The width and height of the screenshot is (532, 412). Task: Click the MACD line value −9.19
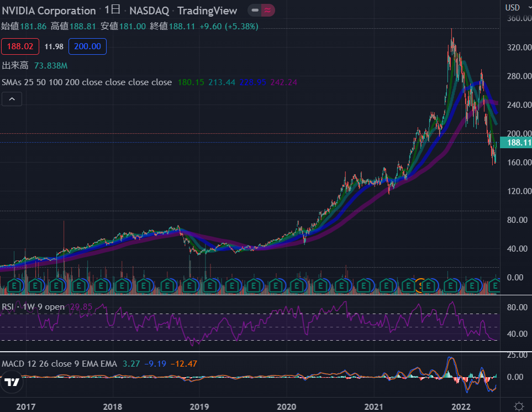click(x=155, y=364)
